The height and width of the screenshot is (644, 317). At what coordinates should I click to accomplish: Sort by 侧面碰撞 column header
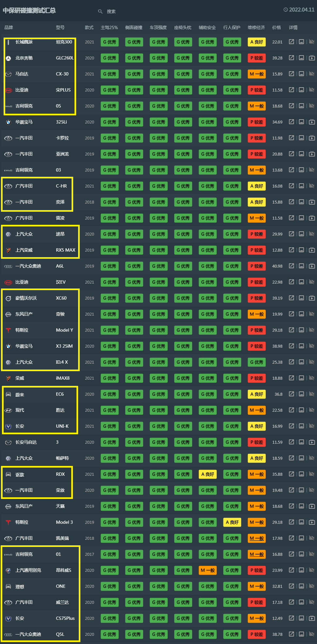pos(134,27)
